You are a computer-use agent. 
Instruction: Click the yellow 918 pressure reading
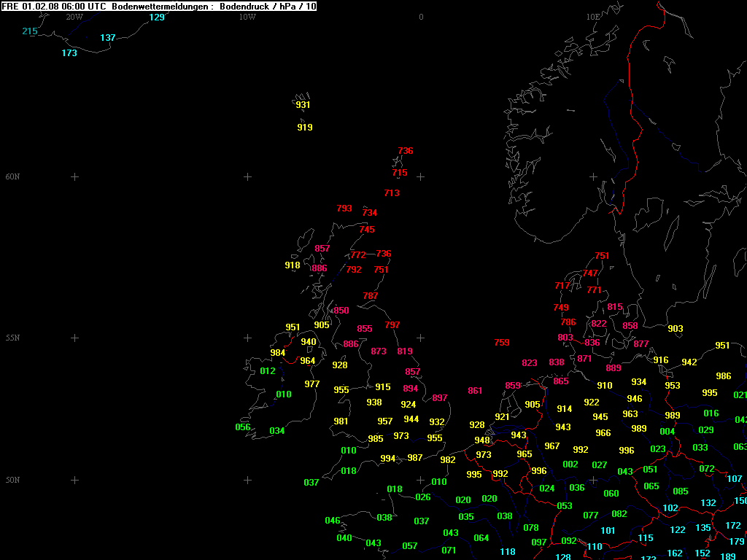pos(293,265)
